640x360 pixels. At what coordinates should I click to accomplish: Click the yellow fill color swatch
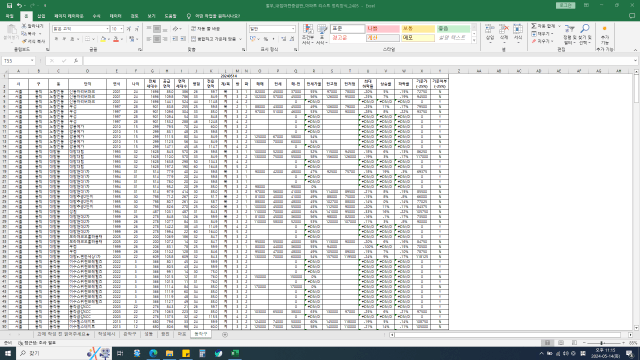(103, 39)
